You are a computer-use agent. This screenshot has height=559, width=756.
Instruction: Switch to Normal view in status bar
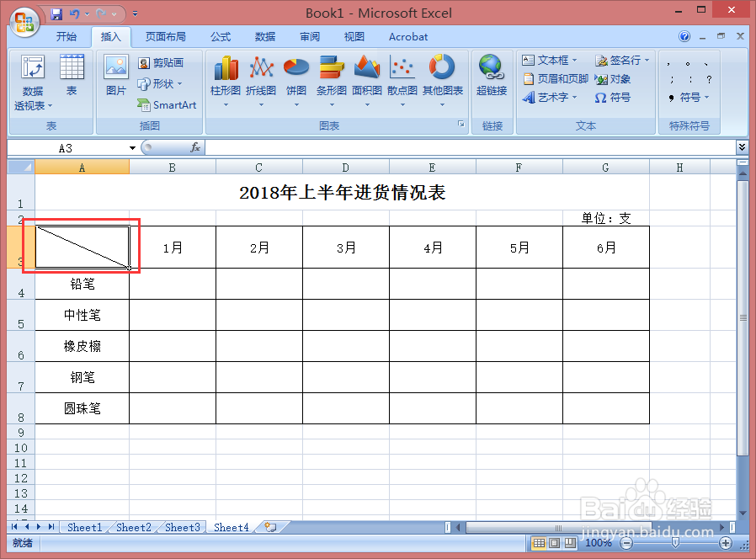[x=539, y=543]
